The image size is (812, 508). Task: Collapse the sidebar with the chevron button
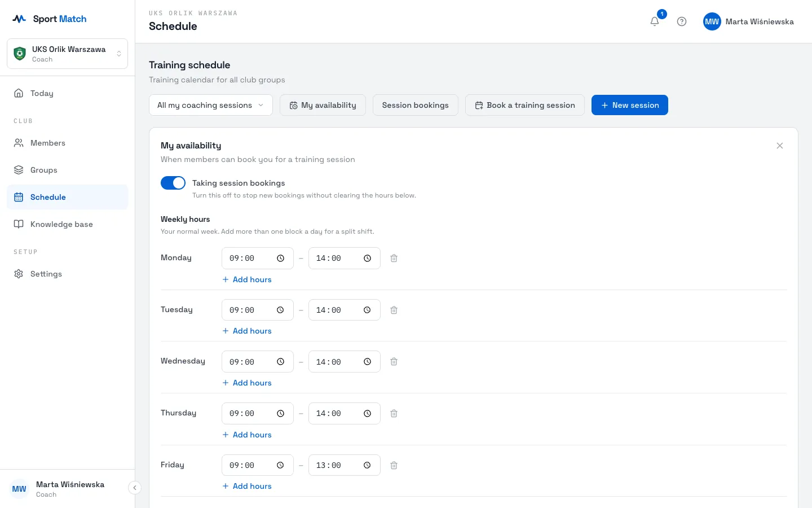[135, 488]
